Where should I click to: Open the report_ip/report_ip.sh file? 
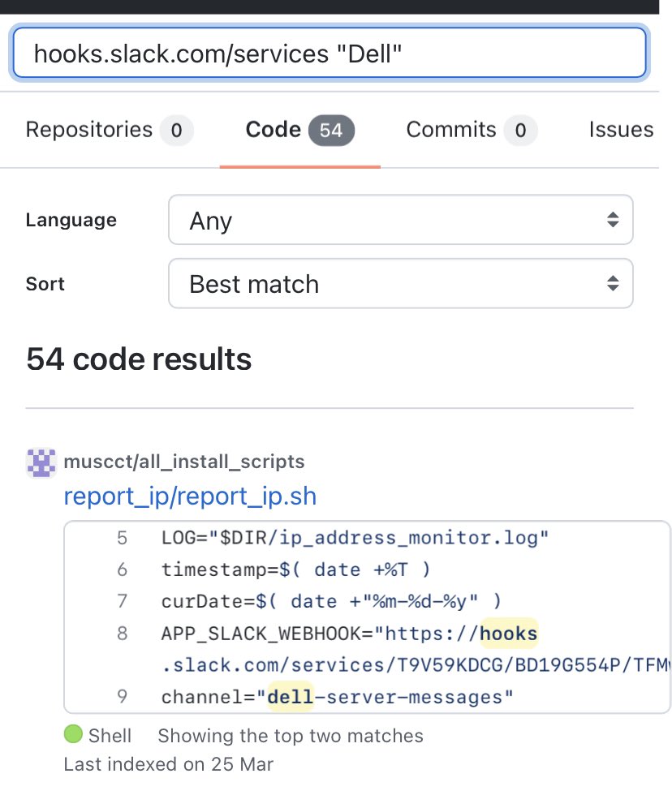click(x=189, y=496)
